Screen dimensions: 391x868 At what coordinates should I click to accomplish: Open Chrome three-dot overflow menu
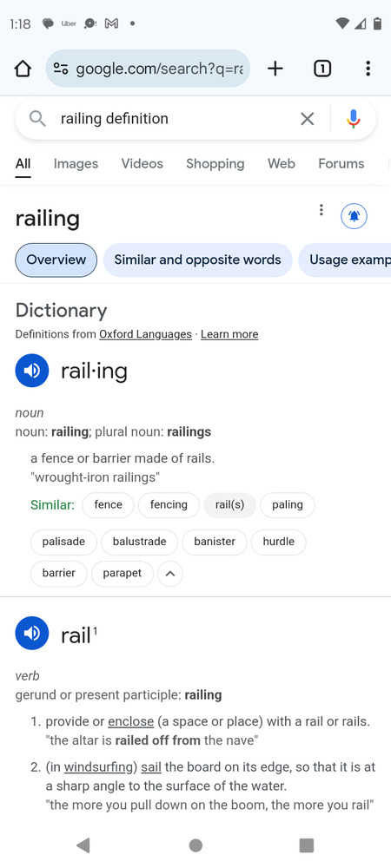click(368, 69)
